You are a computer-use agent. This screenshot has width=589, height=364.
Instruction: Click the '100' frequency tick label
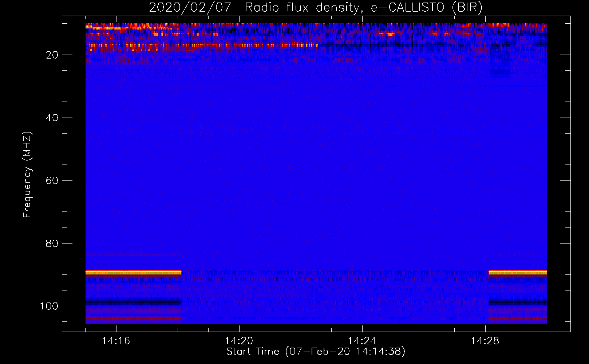49,306
